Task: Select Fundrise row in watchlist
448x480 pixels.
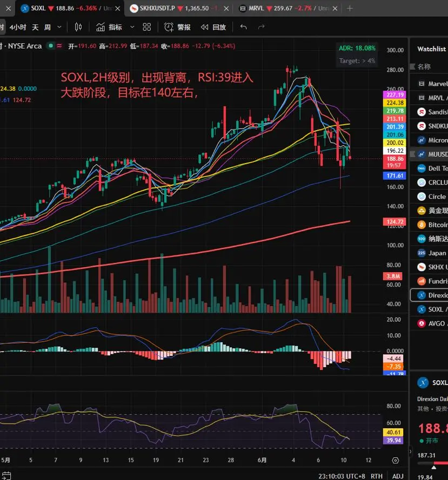Action: 429,281
